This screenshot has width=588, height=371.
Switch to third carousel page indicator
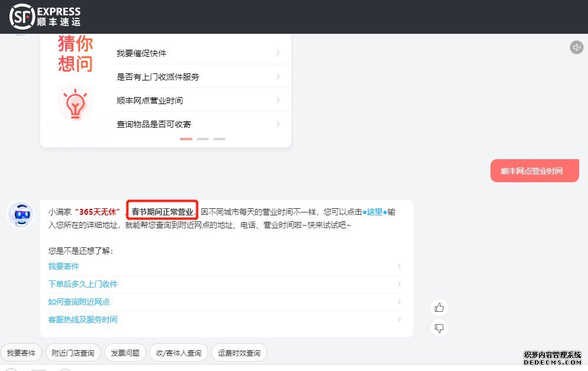tap(219, 139)
